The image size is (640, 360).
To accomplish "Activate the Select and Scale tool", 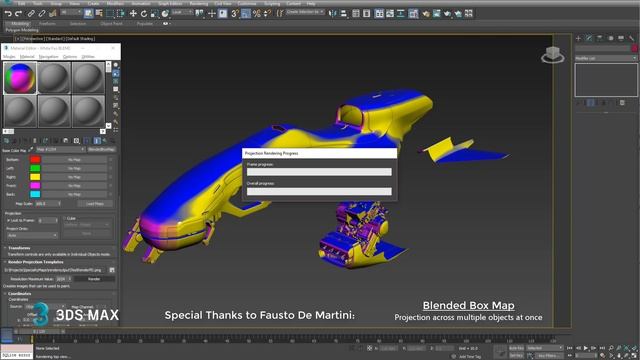I will 154,13.
